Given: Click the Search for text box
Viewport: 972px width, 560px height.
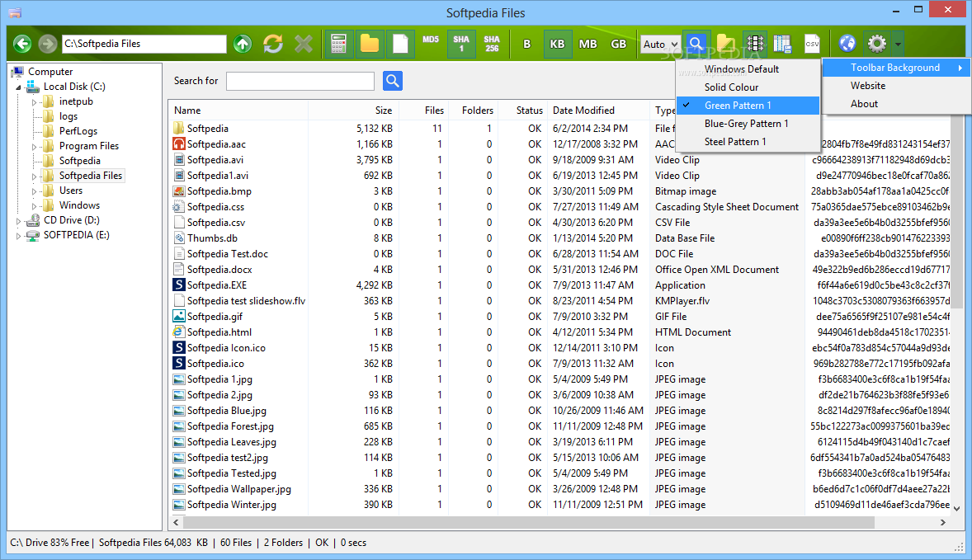Looking at the screenshot, I should pyautogui.click(x=300, y=81).
